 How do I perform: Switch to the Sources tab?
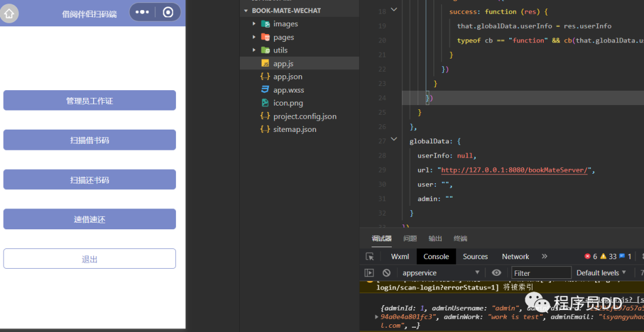coord(475,257)
